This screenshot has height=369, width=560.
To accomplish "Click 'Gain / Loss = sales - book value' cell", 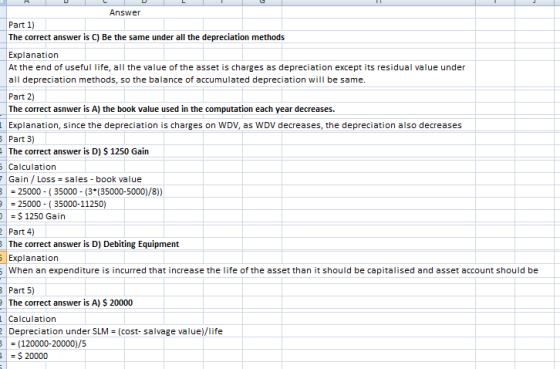I will coord(75,179).
